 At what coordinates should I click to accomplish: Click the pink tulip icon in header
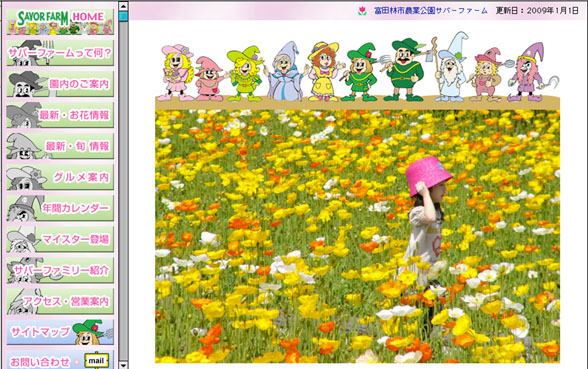[362, 11]
